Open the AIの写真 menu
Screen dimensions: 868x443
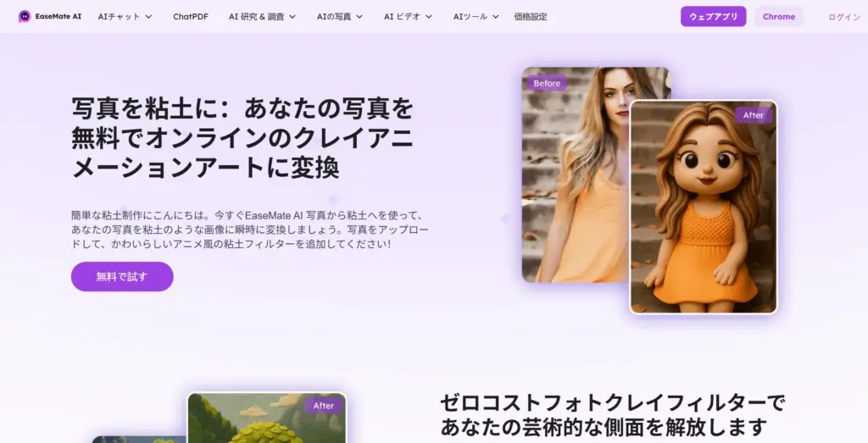[334, 17]
